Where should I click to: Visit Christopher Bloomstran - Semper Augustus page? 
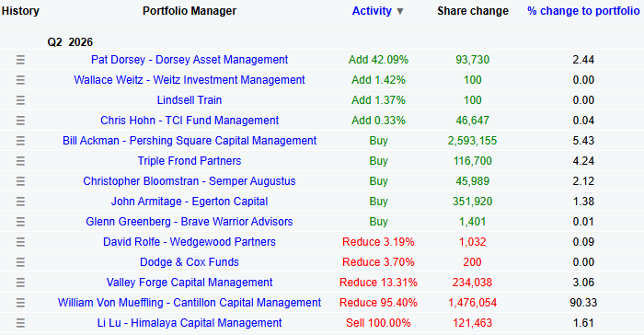click(x=190, y=181)
